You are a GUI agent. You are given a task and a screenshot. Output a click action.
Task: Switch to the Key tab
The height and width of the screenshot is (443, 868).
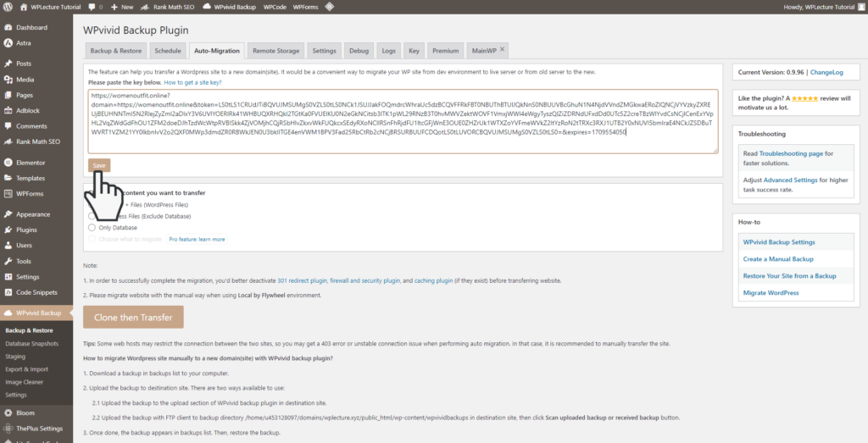[414, 50]
